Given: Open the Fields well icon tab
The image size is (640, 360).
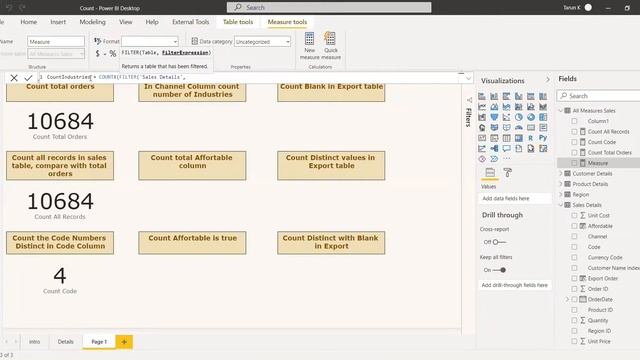Looking at the screenshot, I should tap(490, 173).
